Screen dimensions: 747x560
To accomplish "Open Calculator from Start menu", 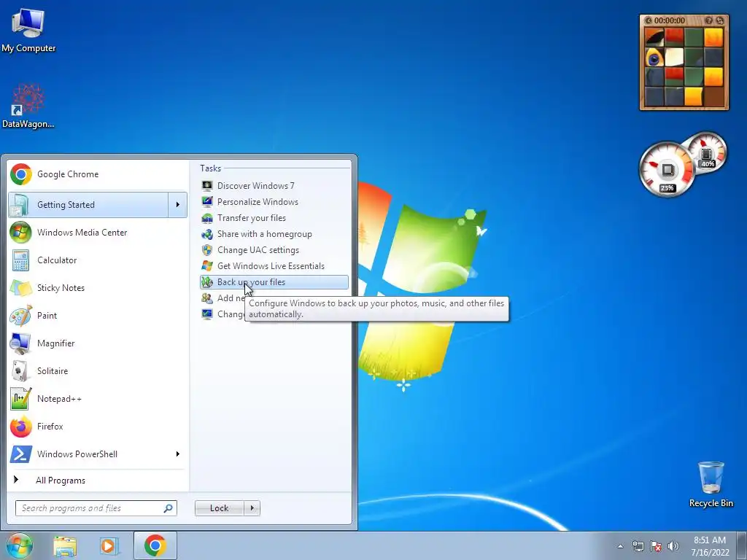I will click(x=98, y=260).
